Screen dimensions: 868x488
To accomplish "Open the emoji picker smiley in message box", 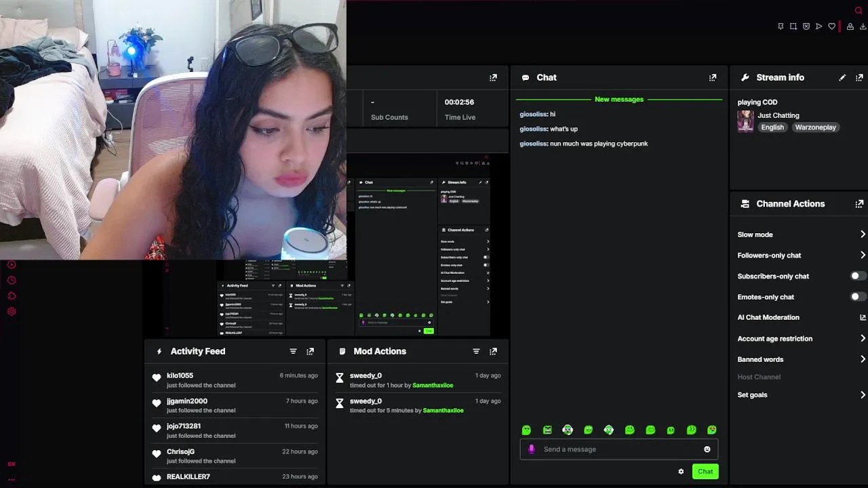I will 707,449.
